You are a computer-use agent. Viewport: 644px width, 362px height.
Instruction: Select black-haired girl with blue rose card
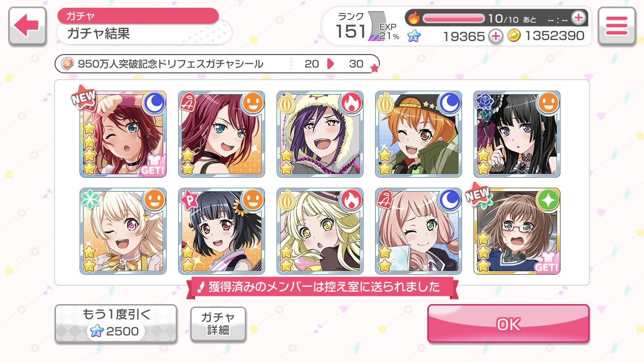pos(517,134)
